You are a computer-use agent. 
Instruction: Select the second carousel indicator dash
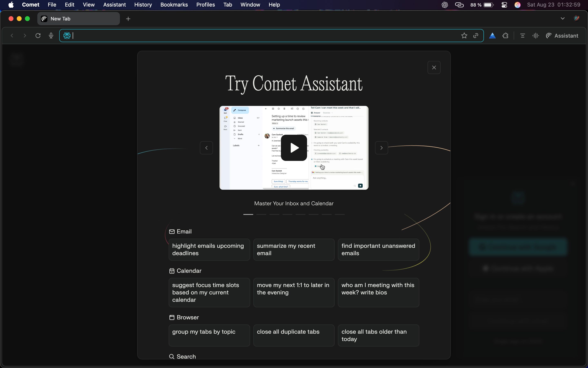261,214
